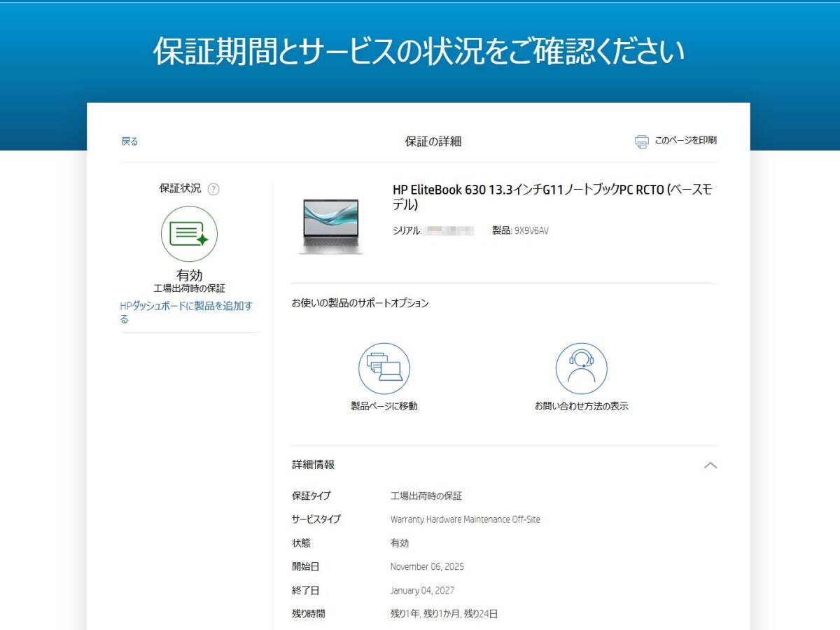Click the 工場出荷時の保証 value in 保証タイプ row
This screenshot has width=840, height=630.
[426, 496]
